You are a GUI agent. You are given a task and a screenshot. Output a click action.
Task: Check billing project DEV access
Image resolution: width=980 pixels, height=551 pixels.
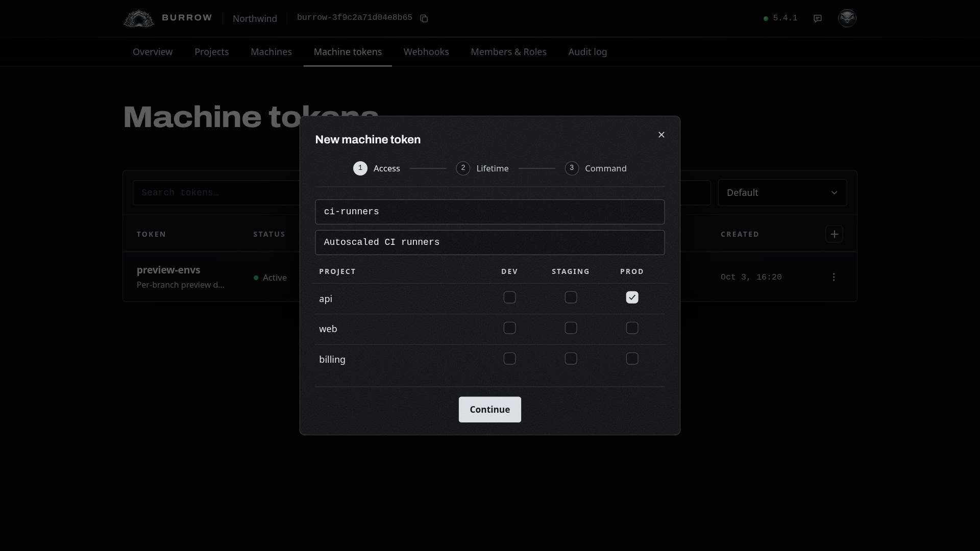tap(509, 359)
